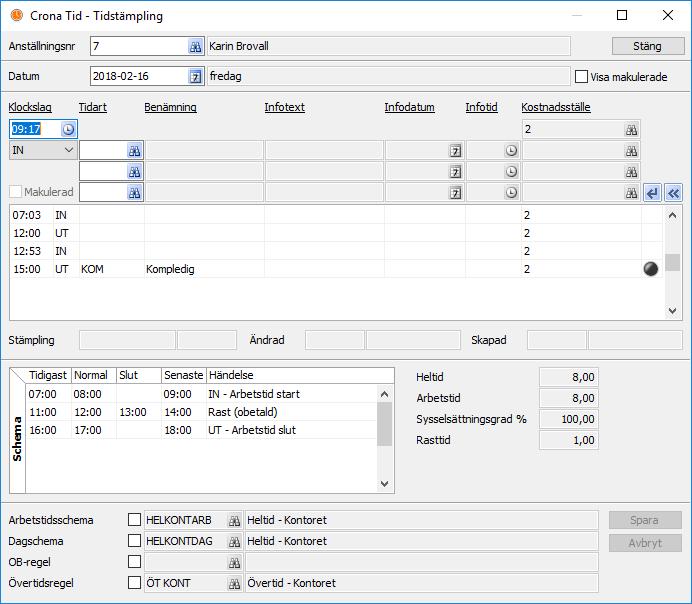Click the Tidart column header
Screen dimensions: 692x604
point(93,107)
